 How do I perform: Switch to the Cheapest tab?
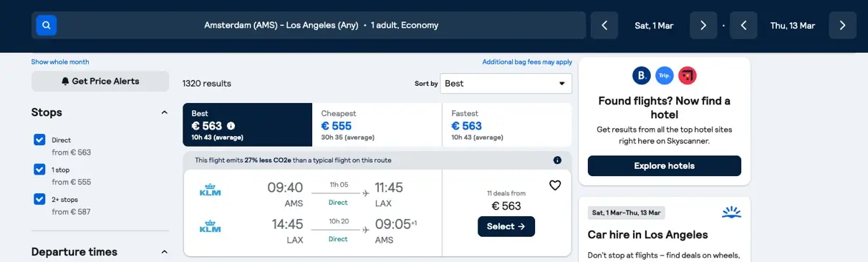[377, 125]
